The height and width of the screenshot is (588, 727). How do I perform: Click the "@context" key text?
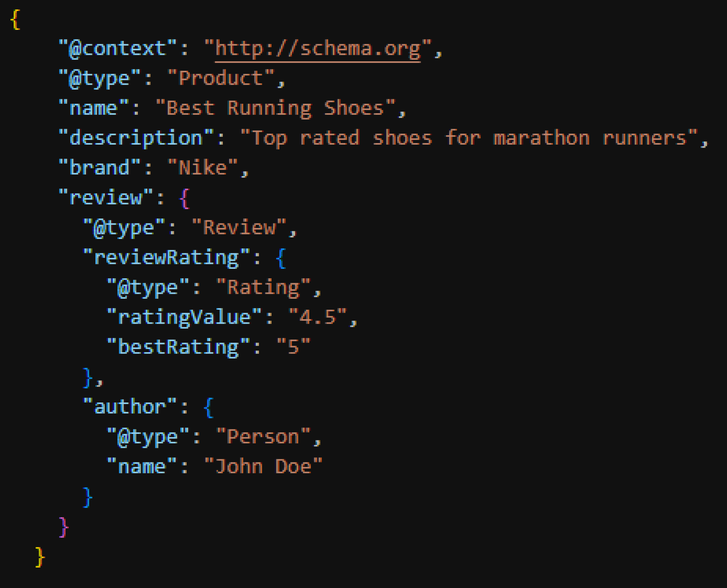[x=118, y=49]
